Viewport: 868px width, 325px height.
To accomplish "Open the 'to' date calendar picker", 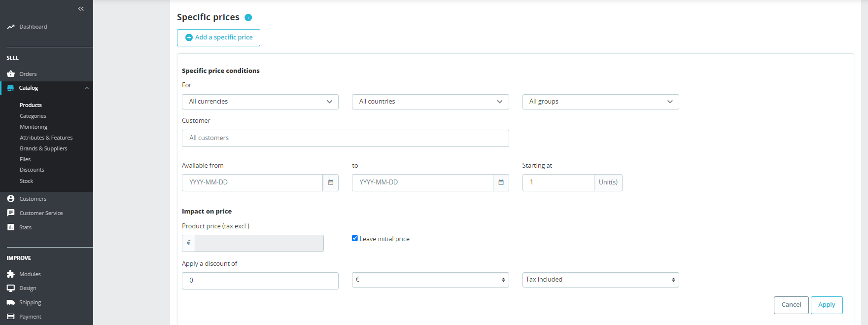I will [501, 182].
